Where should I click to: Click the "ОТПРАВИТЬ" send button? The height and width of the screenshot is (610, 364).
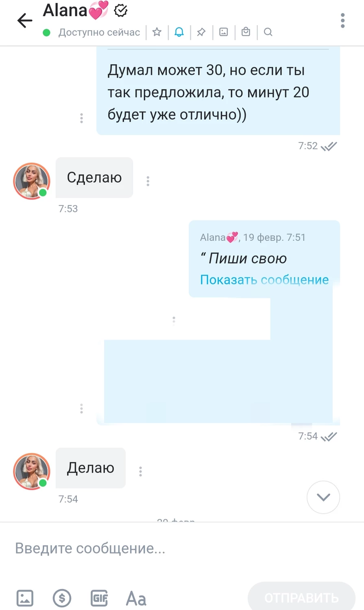[x=301, y=598]
